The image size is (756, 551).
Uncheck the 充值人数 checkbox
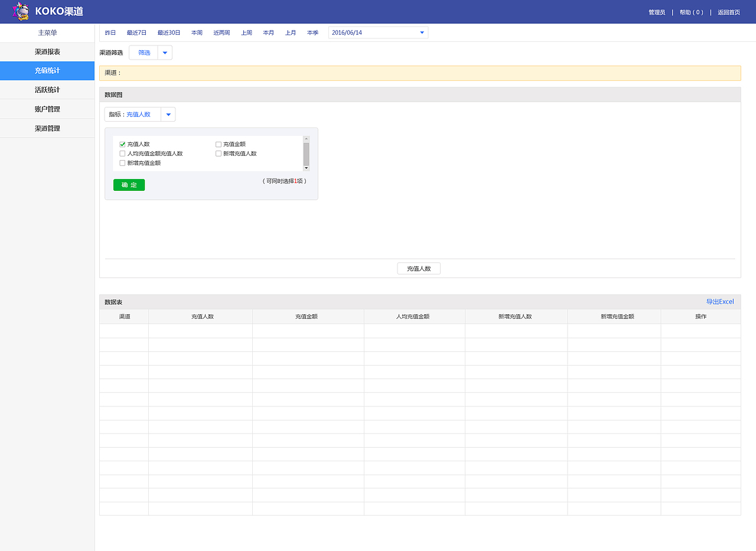coord(122,144)
